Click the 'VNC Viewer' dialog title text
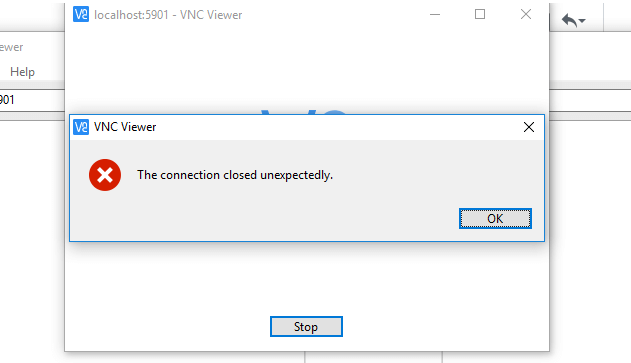Viewport: 631px width, 363px height. click(125, 127)
